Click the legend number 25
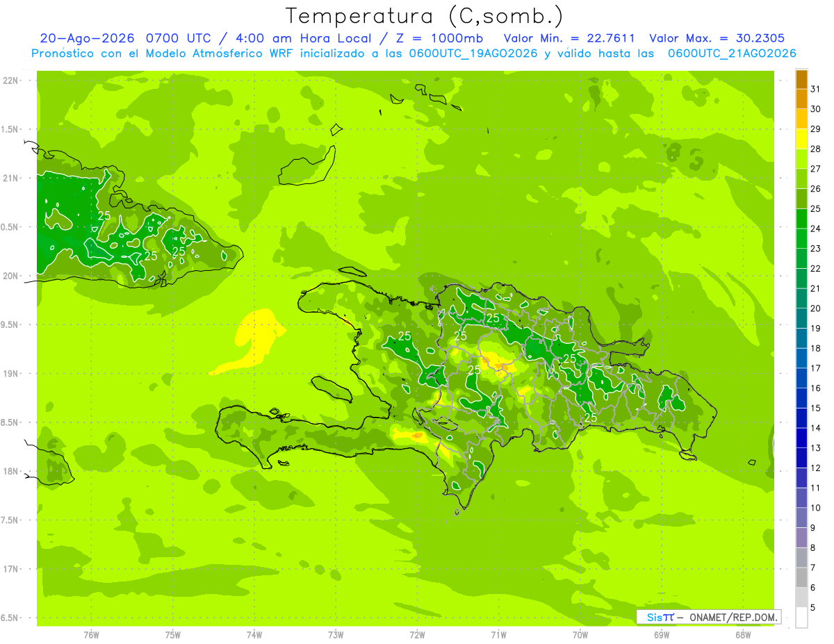The height and width of the screenshot is (644, 834). click(x=815, y=208)
